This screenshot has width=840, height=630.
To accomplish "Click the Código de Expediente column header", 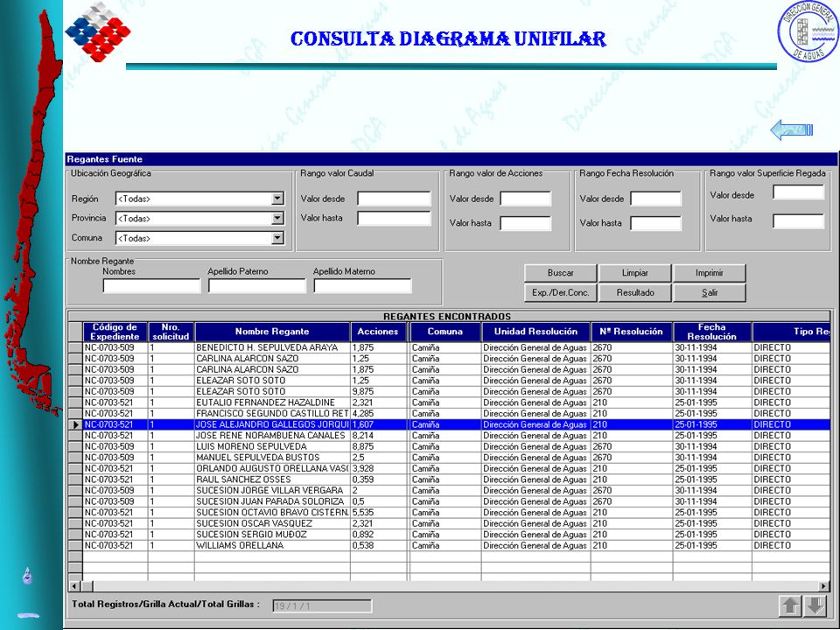I will coord(115,332).
